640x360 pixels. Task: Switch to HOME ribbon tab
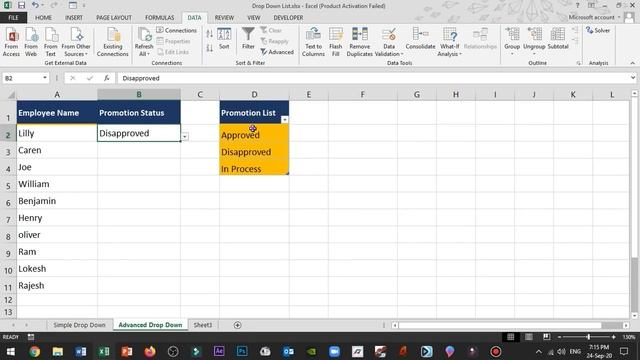pyautogui.click(x=43, y=18)
